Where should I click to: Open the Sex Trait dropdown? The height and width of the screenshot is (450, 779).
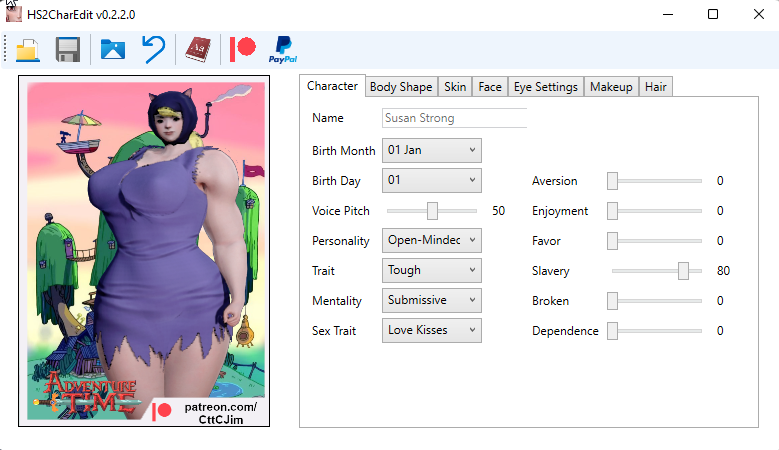[432, 330]
